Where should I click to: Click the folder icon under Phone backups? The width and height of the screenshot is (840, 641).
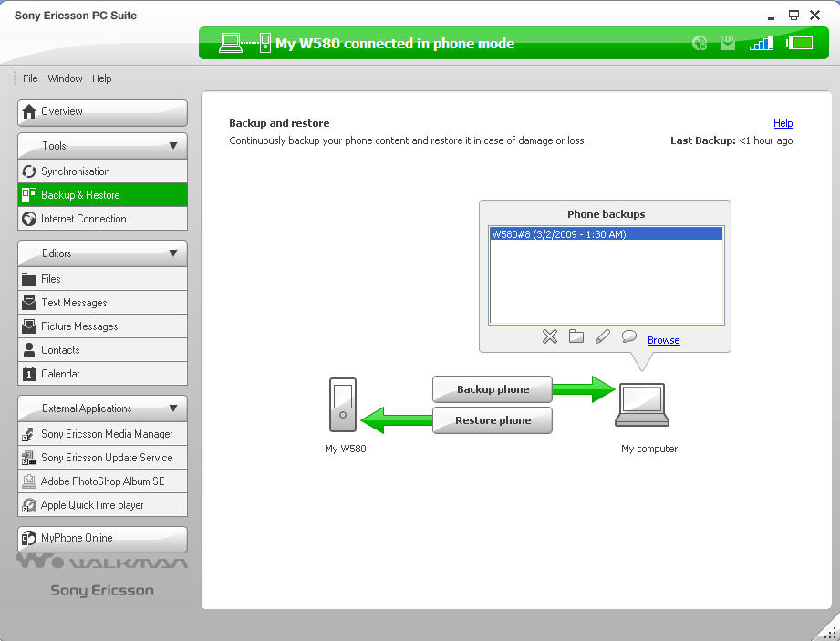click(x=576, y=336)
